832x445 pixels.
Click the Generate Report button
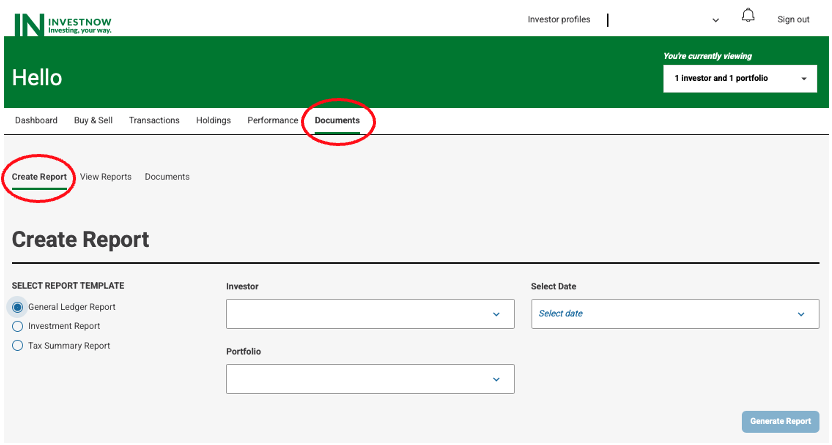click(780, 421)
